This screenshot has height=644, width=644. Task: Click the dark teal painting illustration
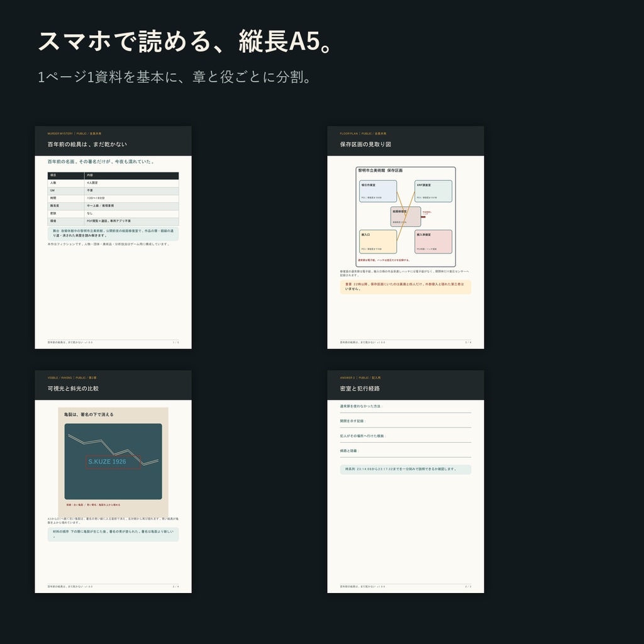tap(113, 462)
